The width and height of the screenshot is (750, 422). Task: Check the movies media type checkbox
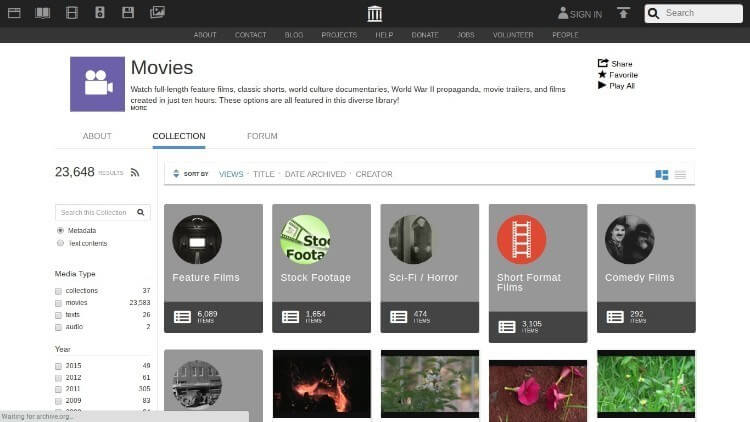(x=58, y=303)
